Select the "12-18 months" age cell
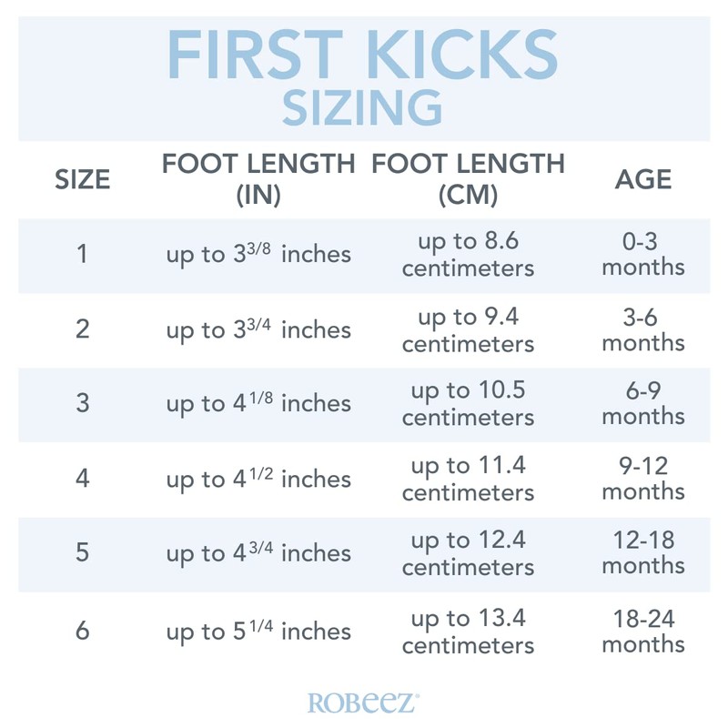Image resolution: width=728 pixels, height=728 pixels. 643,553
